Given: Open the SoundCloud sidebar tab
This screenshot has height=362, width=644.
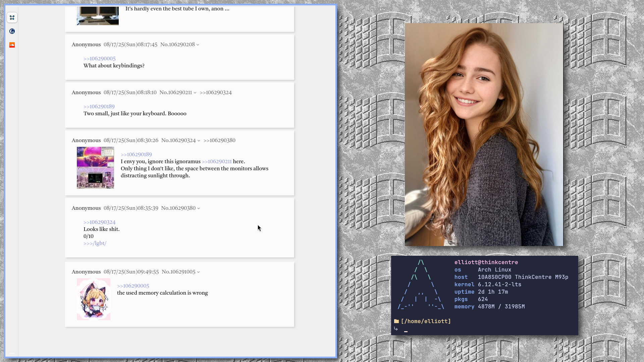Looking at the screenshot, I should 12,45.
